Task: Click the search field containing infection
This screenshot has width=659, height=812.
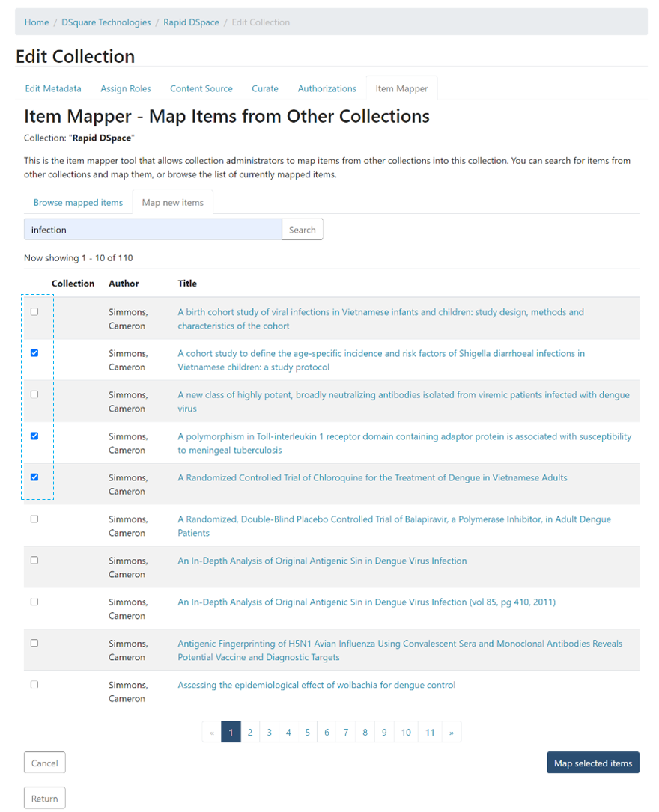Action: tap(153, 230)
